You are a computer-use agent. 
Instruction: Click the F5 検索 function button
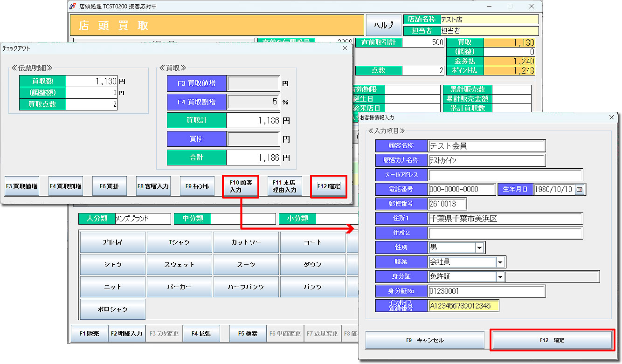[x=248, y=334]
